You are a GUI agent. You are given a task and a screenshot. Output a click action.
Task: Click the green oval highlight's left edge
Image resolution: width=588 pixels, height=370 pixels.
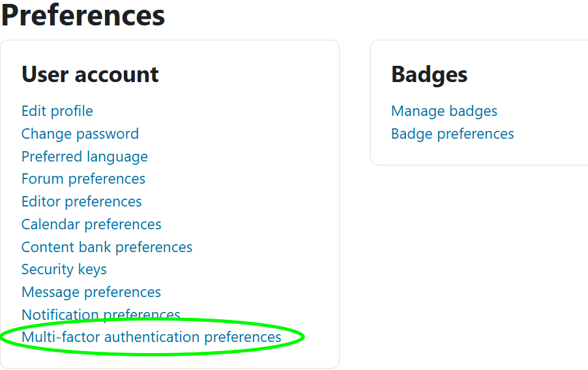pyautogui.click(x=2, y=337)
